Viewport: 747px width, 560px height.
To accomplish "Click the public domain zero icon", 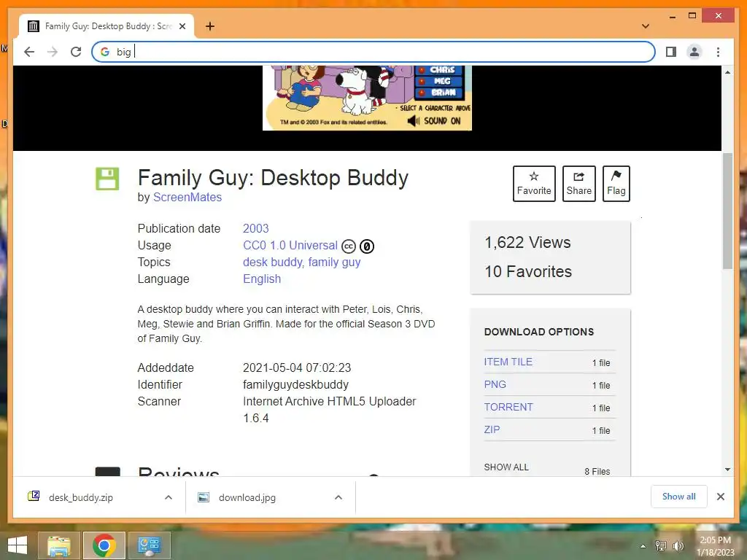I will click(366, 246).
